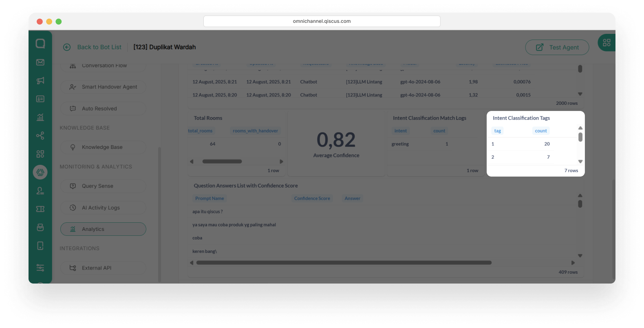This screenshot has height=328, width=644.
Task: Sort by the tag column header
Action: point(497,131)
